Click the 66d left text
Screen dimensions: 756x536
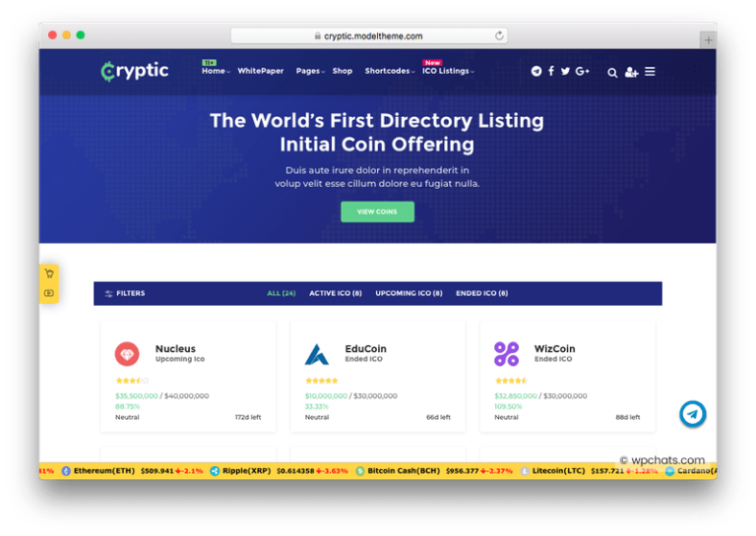(x=438, y=418)
